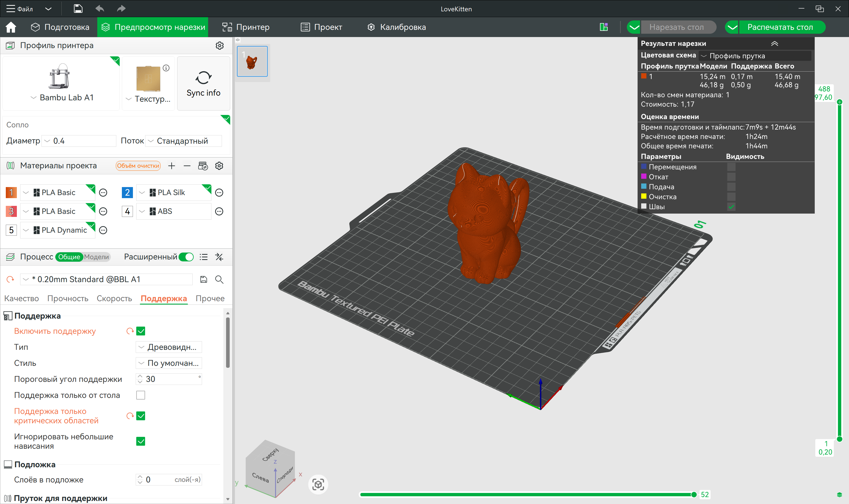Click the home icon
This screenshot has width=849, height=504.
[x=11, y=27]
